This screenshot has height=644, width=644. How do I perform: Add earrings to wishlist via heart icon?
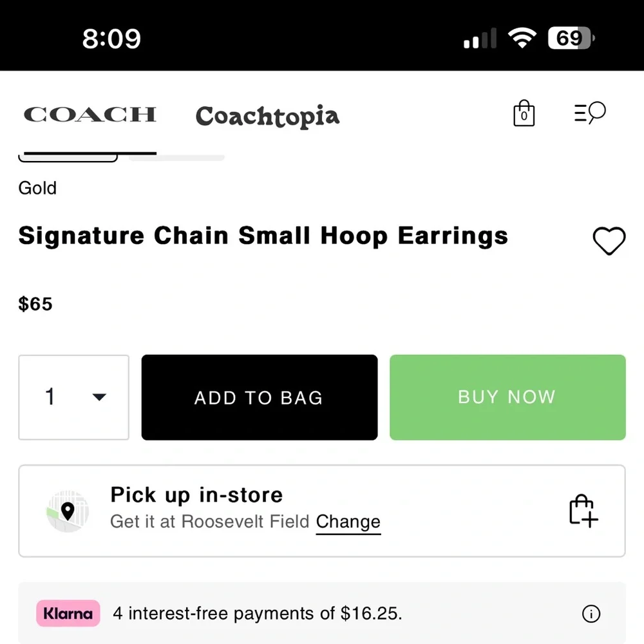pos(609,241)
